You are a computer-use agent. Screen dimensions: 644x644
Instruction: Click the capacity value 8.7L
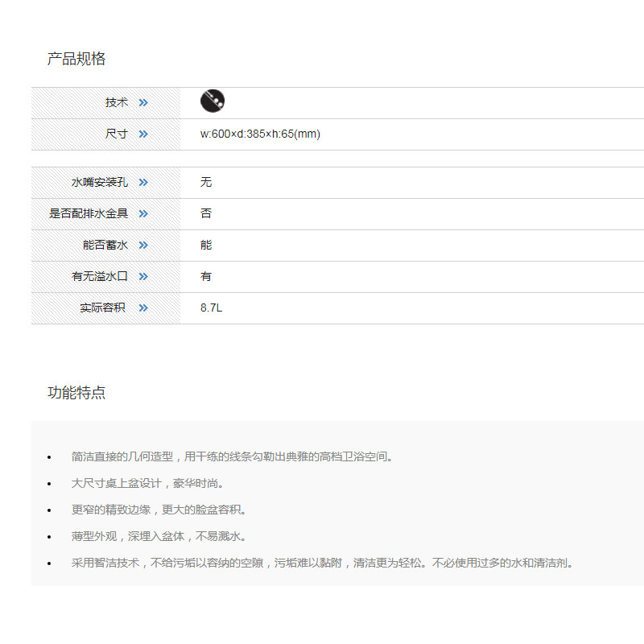211,308
